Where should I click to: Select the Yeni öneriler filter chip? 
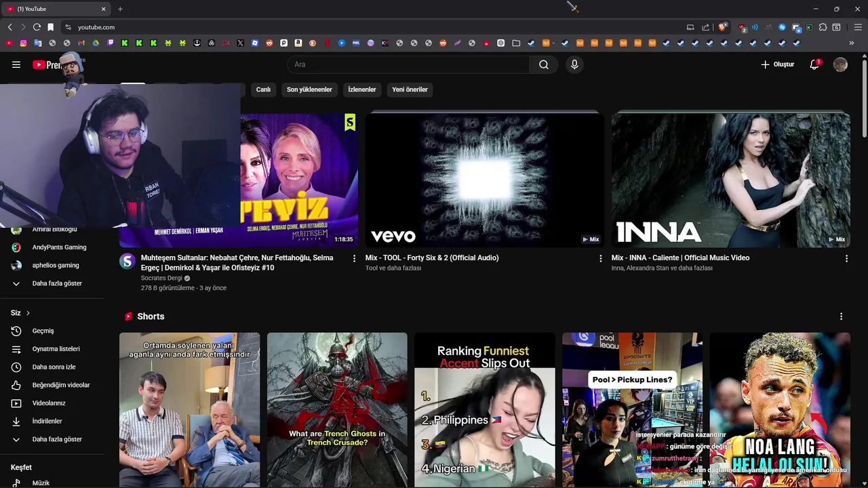coord(410,89)
